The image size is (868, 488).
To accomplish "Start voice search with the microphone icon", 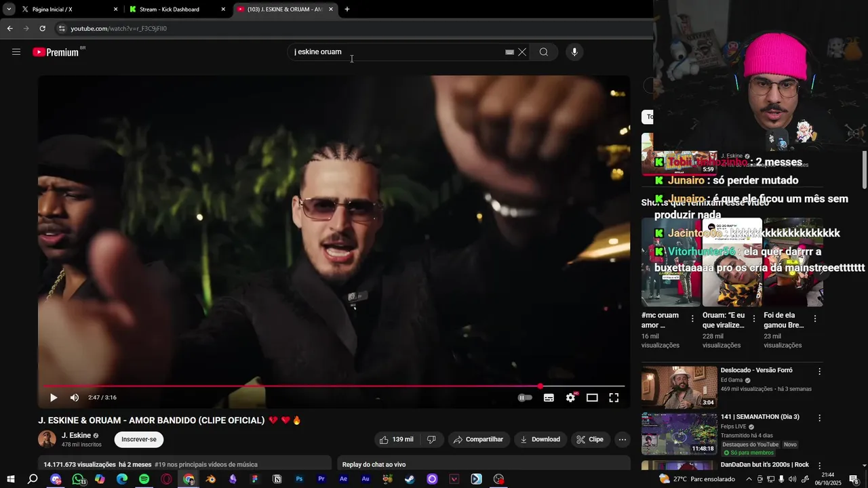I will (x=574, y=52).
